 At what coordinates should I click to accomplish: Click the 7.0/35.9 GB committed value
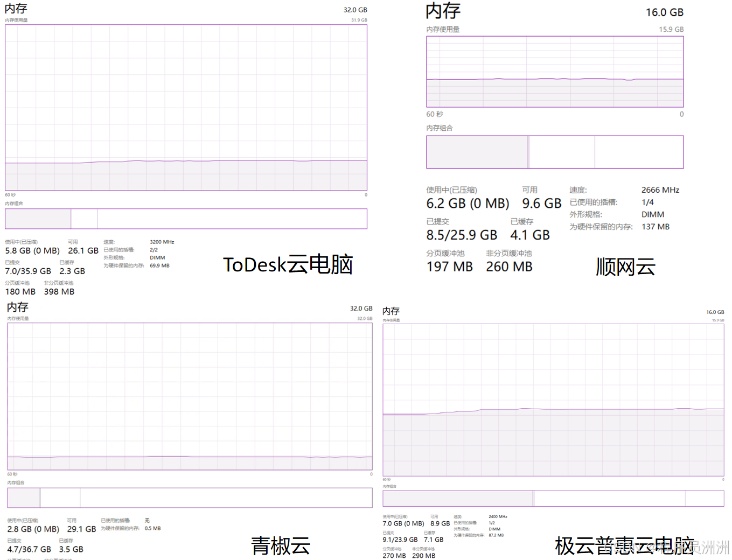28,271
